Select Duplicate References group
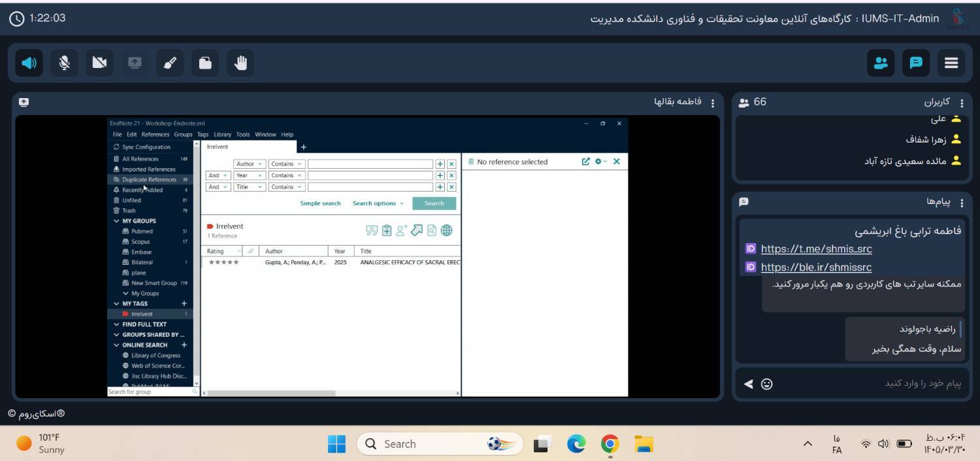The width and height of the screenshot is (980, 461). pos(150,179)
